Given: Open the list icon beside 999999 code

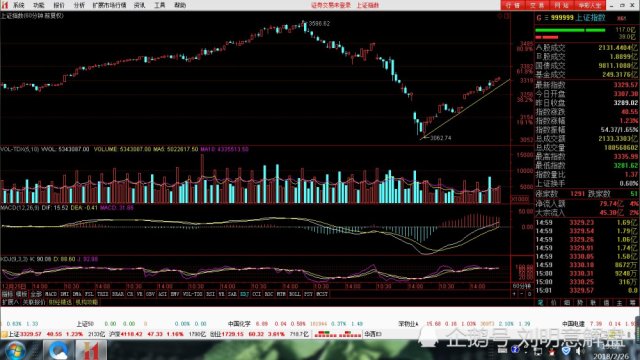Looking at the screenshot, I should pos(546,18).
